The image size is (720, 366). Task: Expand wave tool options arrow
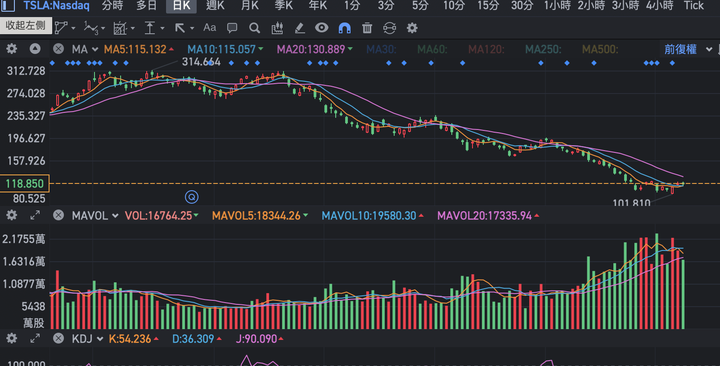coord(103,28)
